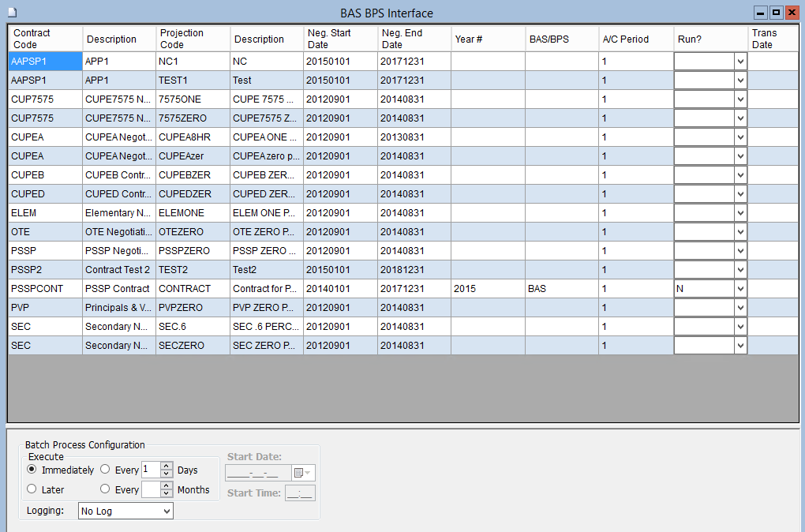This screenshot has width=805, height=532.
Task: Select the Immediately execute option
Action: [x=32, y=470]
